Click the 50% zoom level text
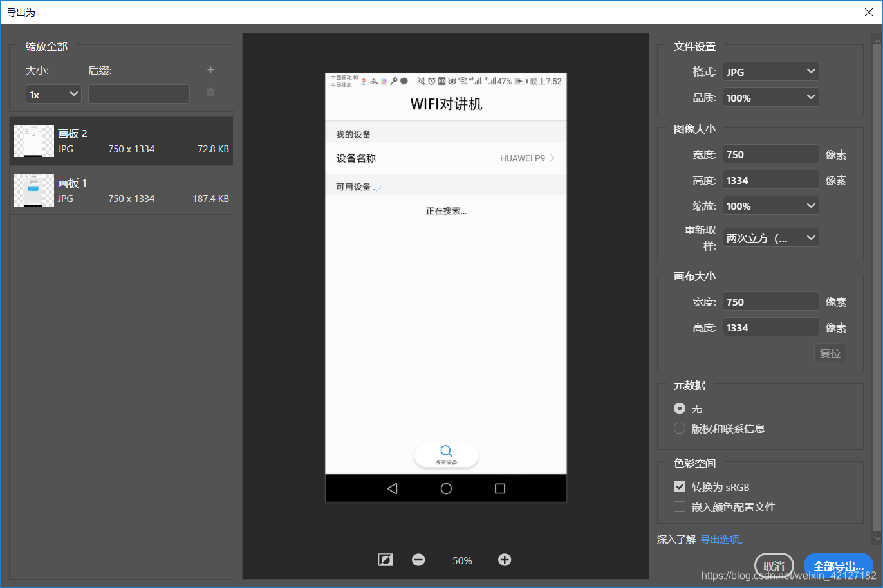 point(462,560)
